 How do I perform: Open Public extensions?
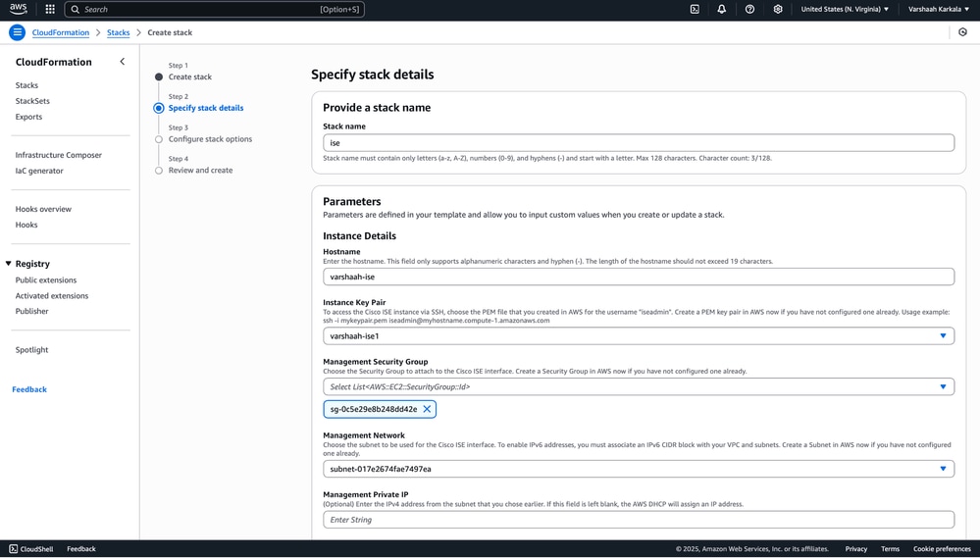click(x=46, y=279)
